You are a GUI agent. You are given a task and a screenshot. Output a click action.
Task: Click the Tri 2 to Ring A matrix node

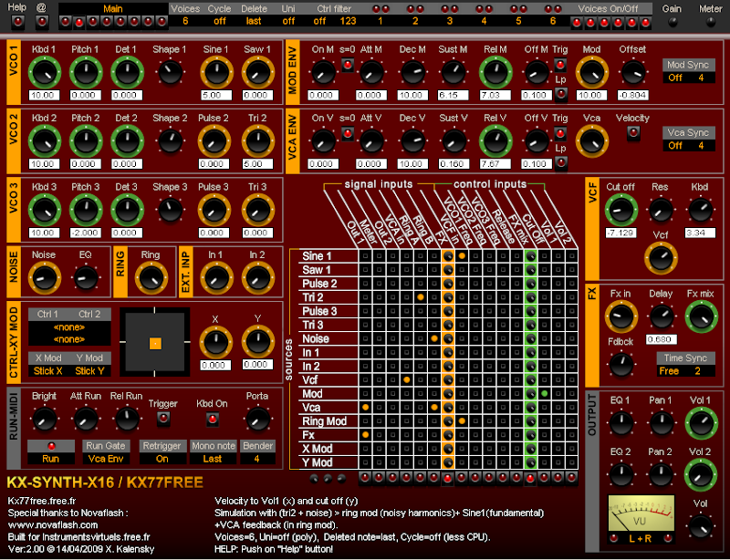(x=421, y=297)
